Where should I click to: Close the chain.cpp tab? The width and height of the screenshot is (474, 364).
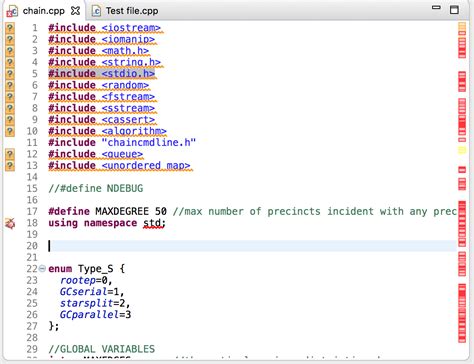76,11
